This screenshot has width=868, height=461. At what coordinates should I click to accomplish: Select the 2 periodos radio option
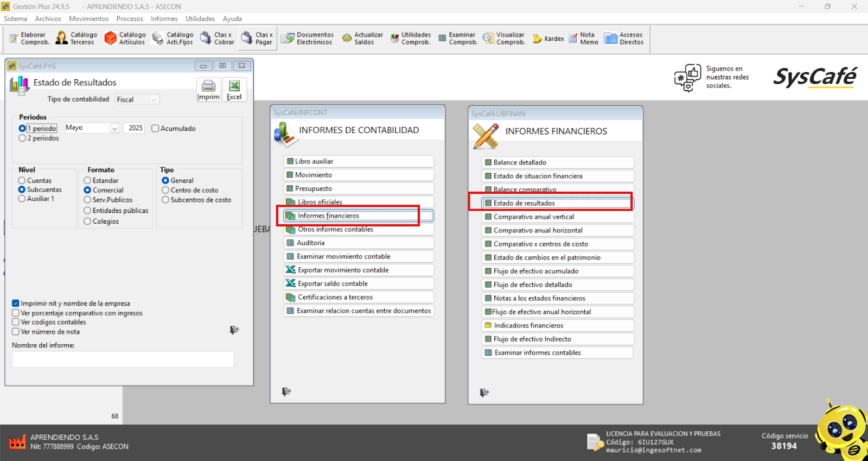pos(22,138)
